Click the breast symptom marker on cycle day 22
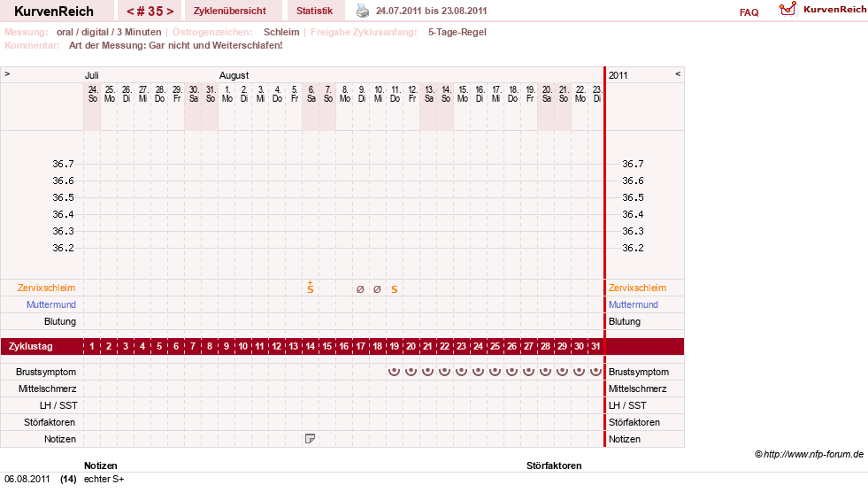Screen dimensions: 868x500 (x=444, y=371)
